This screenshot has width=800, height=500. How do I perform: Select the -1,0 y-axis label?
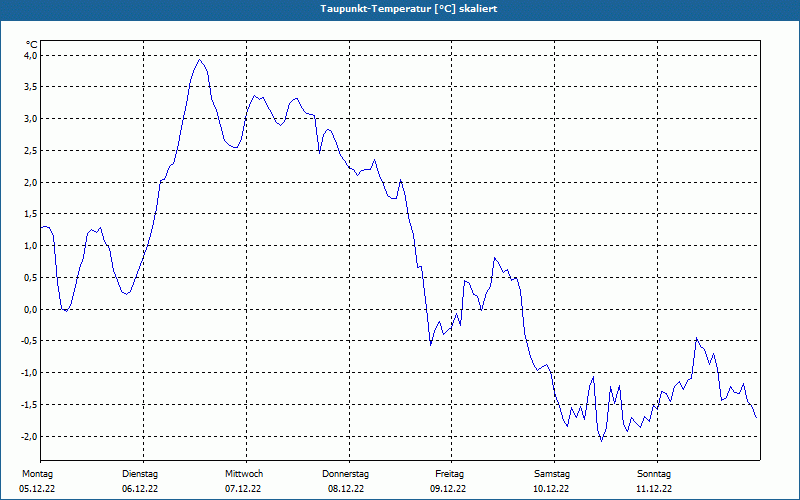pos(28,372)
